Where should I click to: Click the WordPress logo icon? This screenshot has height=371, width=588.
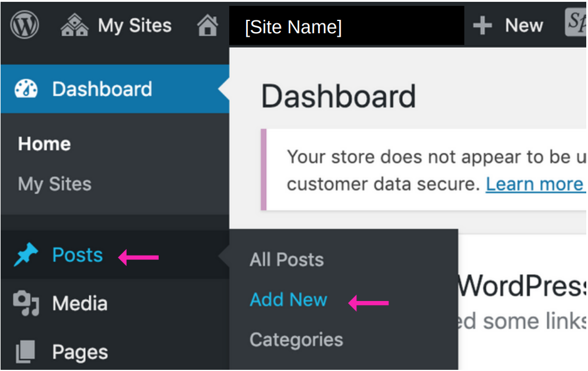pyautogui.click(x=24, y=25)
